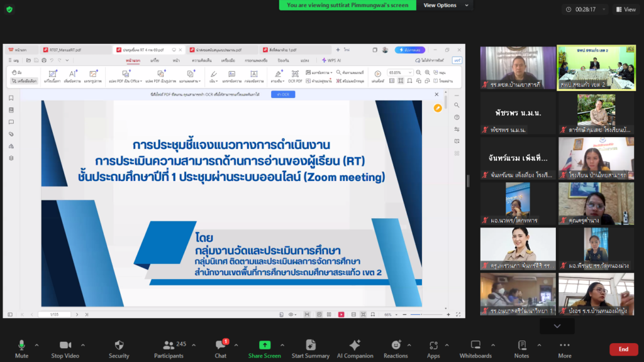
Task: Click the View button at top right
Action: (x=626, y=9)
